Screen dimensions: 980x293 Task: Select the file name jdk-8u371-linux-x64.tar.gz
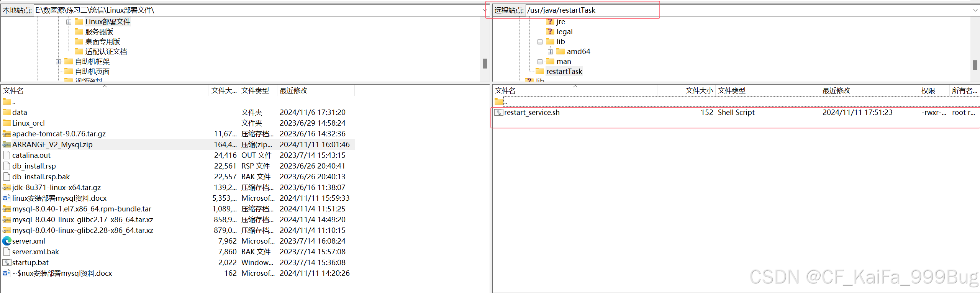pos(57,187)
